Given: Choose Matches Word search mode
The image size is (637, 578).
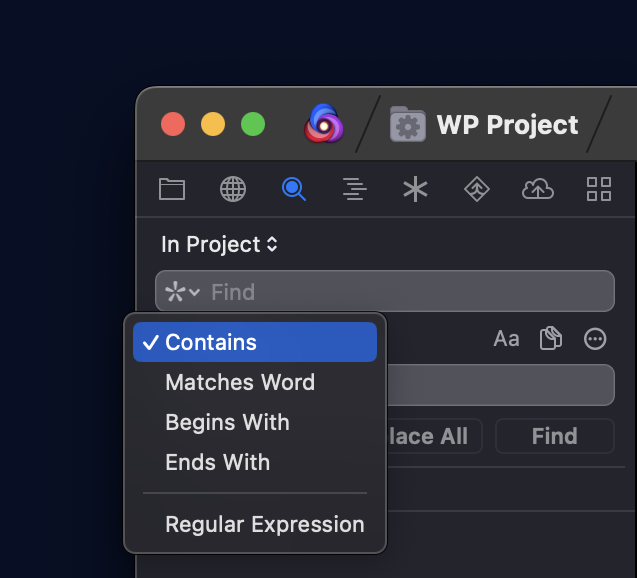Looking at the screenshot, I should (255, 382).
